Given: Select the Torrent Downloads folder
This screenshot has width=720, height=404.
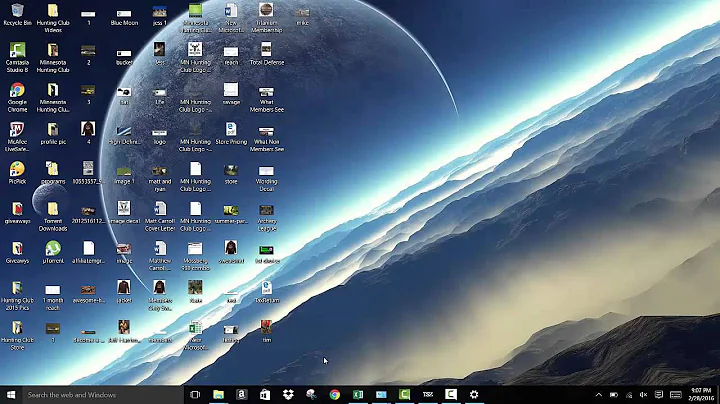Looking at the screenshot, I should [x=53, y=217].
